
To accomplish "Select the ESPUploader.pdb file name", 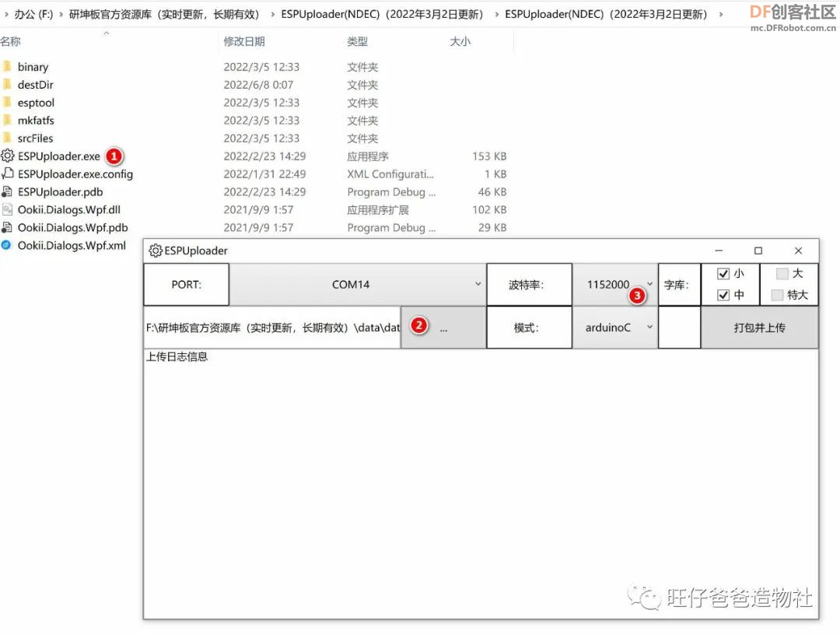I will [61, 191].
